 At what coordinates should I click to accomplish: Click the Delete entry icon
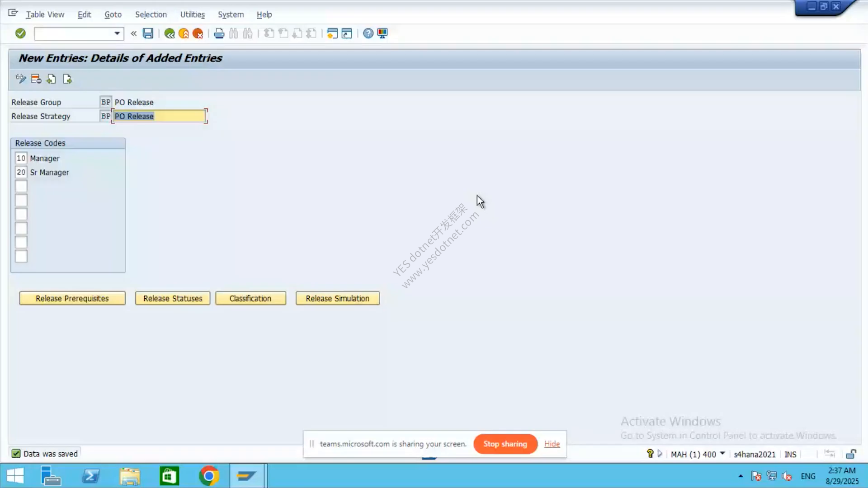coord(36,79)
